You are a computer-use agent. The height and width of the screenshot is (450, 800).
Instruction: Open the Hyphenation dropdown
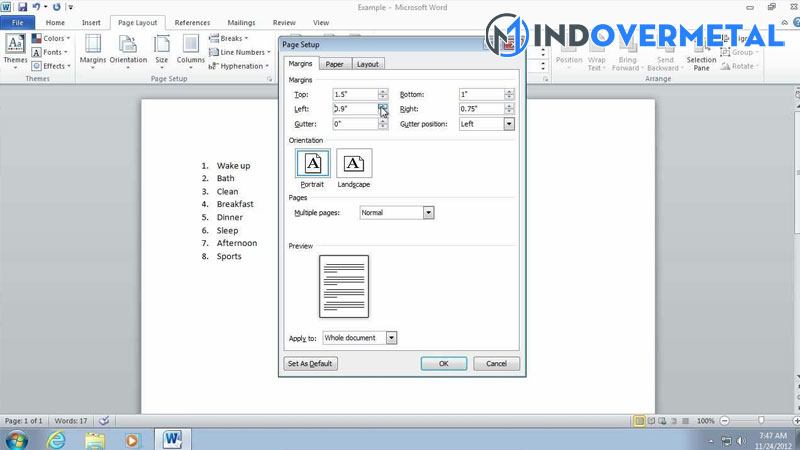[239, 66]
